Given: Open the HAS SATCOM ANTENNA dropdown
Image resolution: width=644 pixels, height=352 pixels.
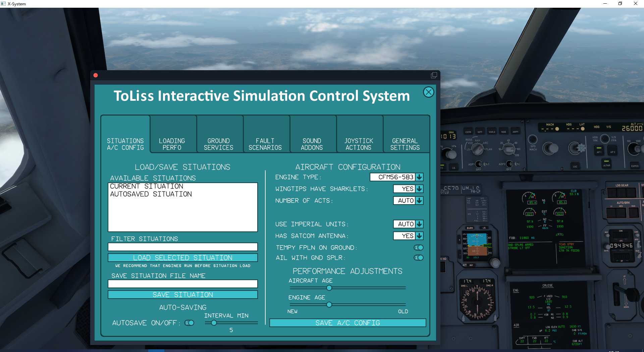Looking at the screenshot, I should pos(419,236).
